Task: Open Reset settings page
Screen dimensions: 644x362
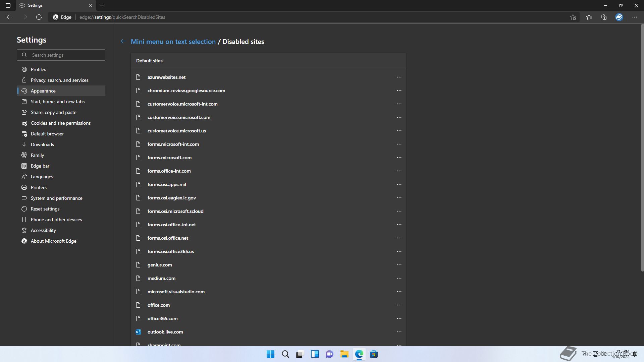Action: pyautogui.click(x=61, y=209)
